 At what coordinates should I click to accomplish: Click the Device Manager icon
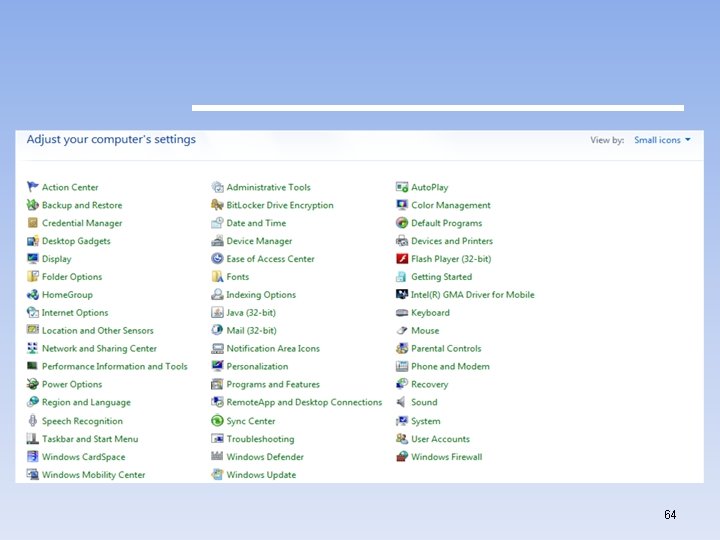click(x=217, y=241)
